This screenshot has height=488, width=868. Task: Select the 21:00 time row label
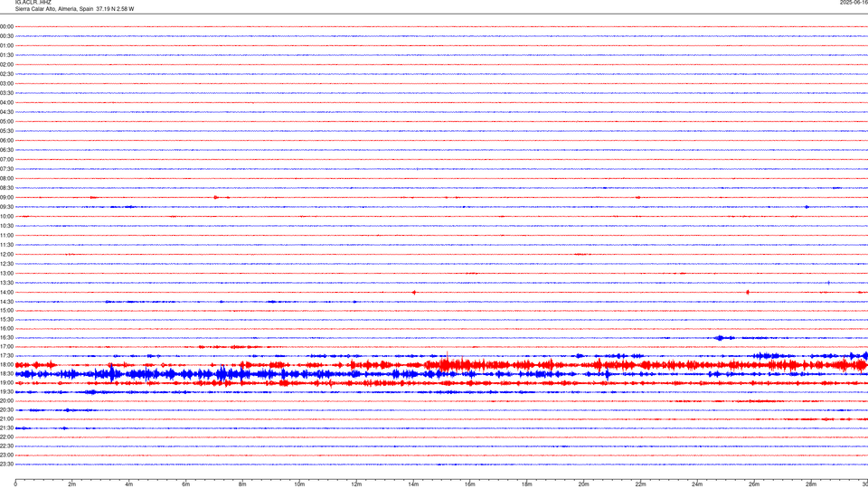coord(6,418)
